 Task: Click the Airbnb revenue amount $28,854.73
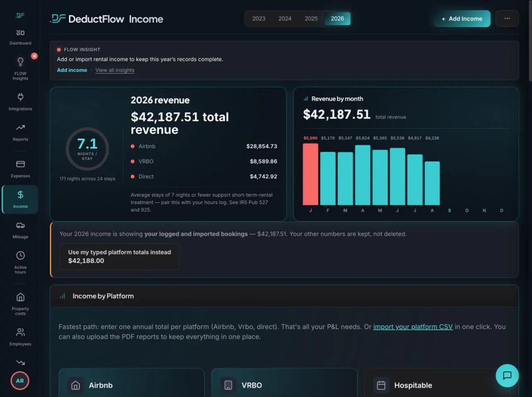pos(262,146)
